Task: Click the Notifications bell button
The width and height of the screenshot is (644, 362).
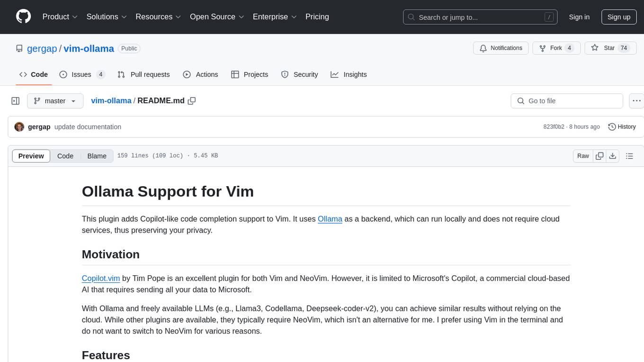Action: (x=501, y=48)
